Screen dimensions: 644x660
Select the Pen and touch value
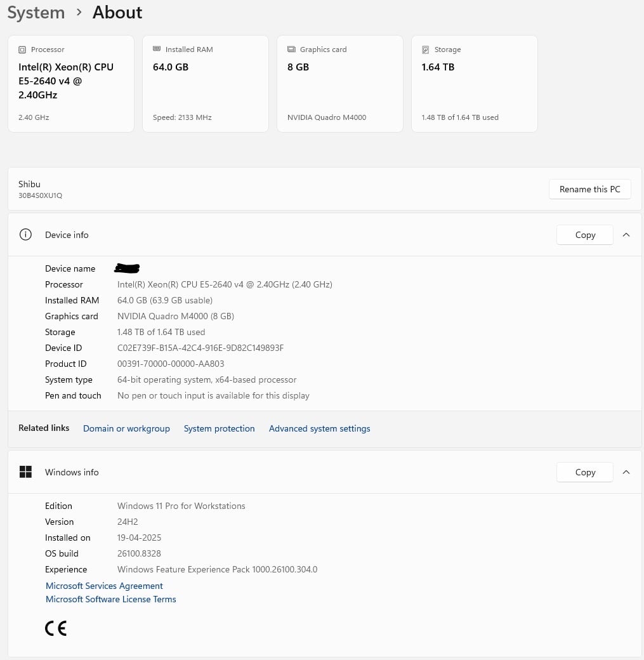213,395
